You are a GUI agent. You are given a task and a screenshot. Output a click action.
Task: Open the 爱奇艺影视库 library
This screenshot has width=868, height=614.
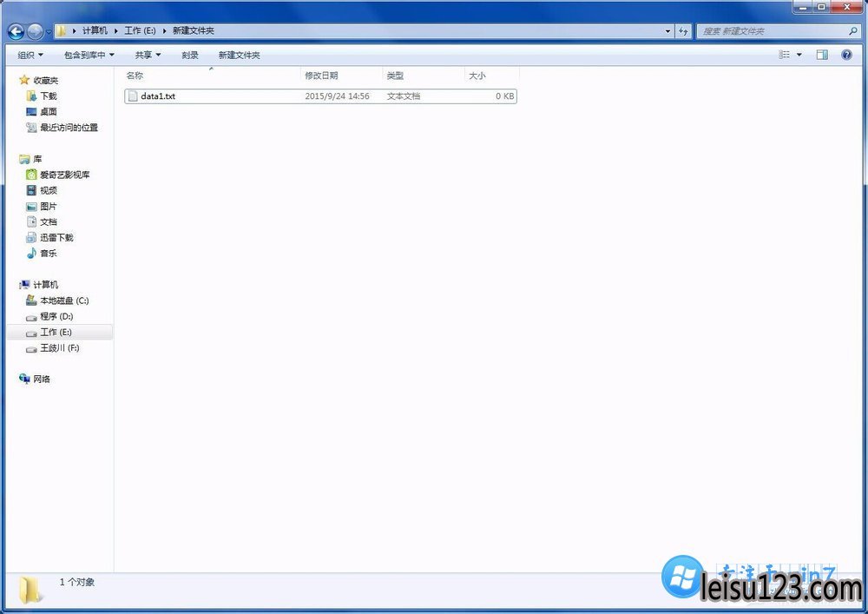pos(64,175)
